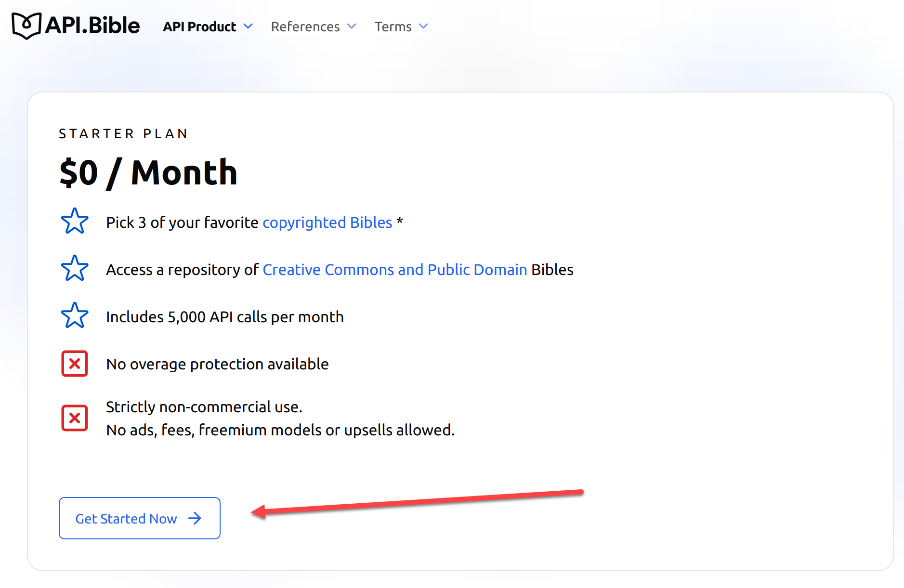Screen dimensions: 904x588
Task: Follow the copyrighted Bibles link
Action: point(327,222)
